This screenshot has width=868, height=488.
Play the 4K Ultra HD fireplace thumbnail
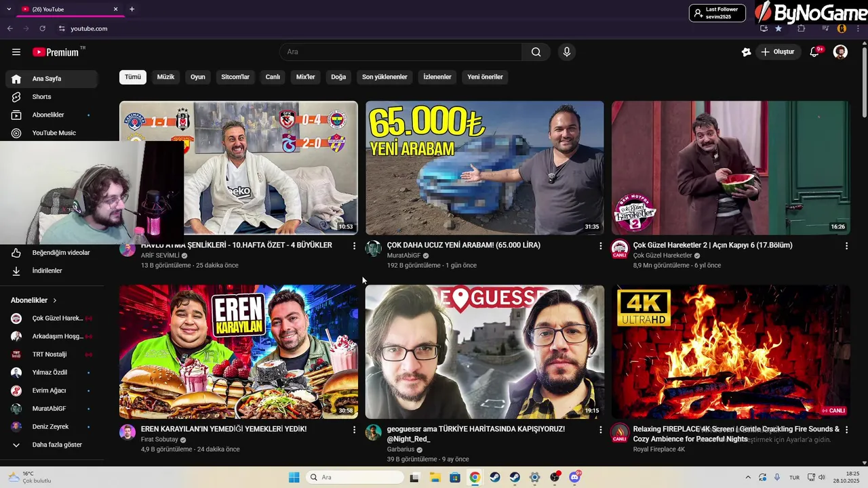tap(731, 352)
